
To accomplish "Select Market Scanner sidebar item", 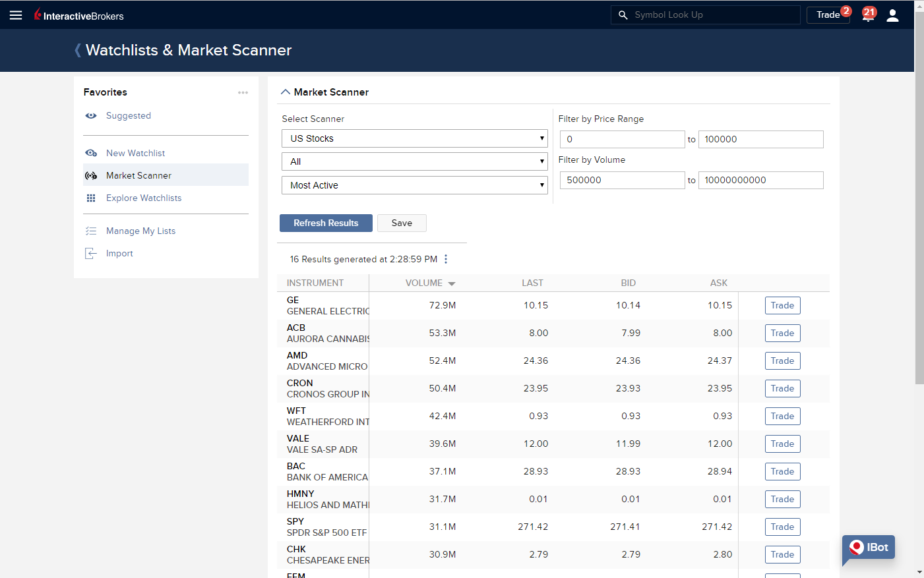I will click(166, 175).
